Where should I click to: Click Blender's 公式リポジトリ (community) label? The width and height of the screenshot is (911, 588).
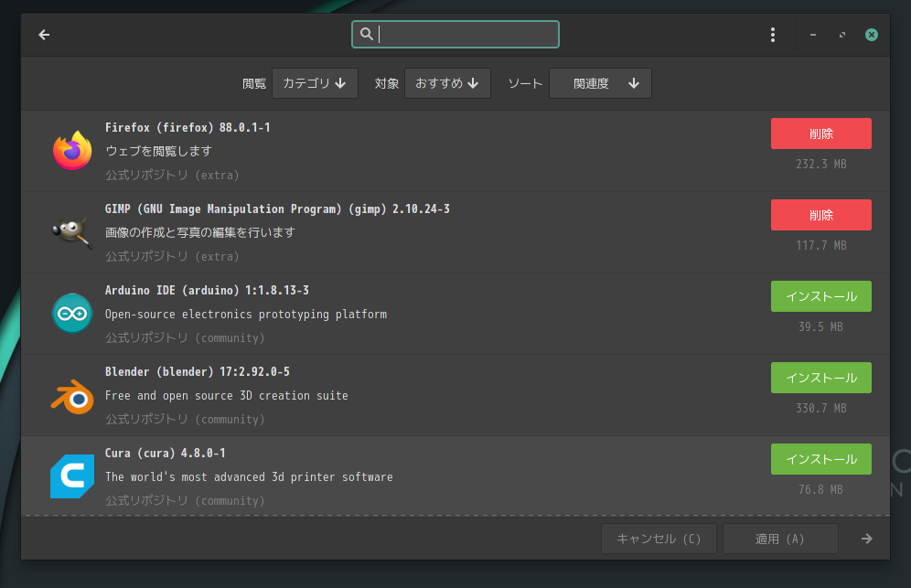185,419
